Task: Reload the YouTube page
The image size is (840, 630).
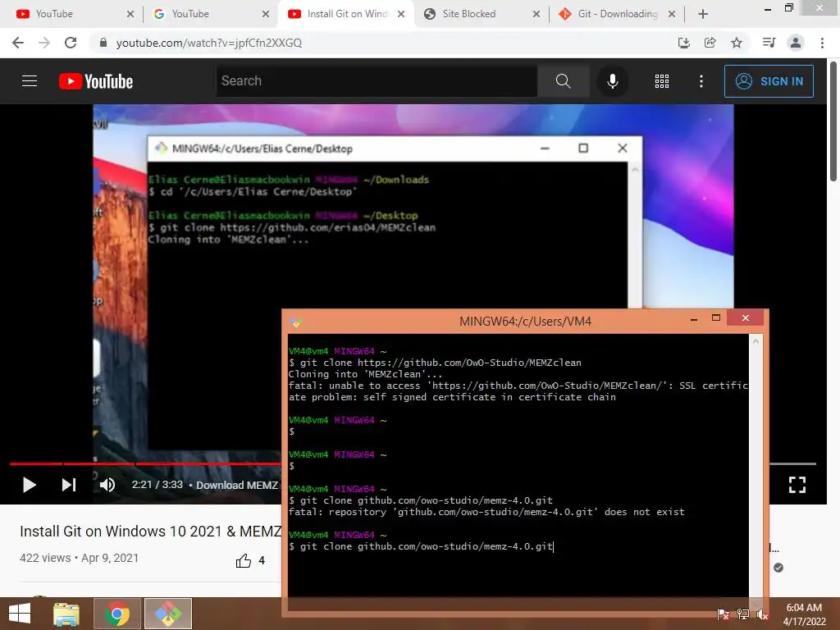Action: click(71, 43)
